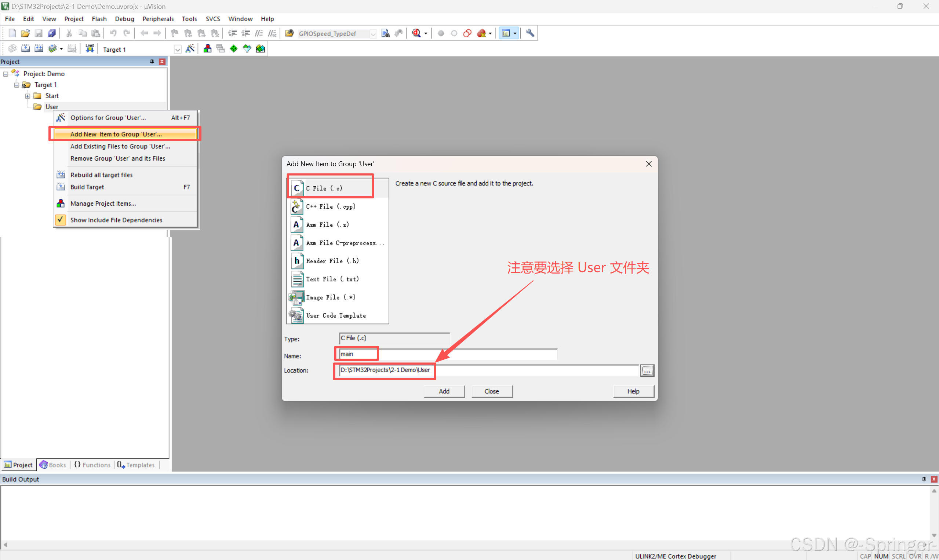Switch to the Functions tab
939x560 pixels.
point(92,465)
